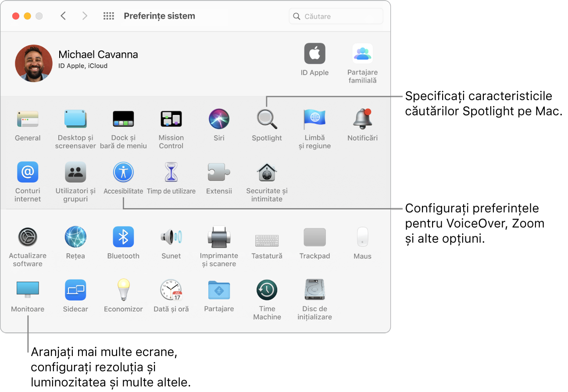Open the Partajare sharing pane

219,290
